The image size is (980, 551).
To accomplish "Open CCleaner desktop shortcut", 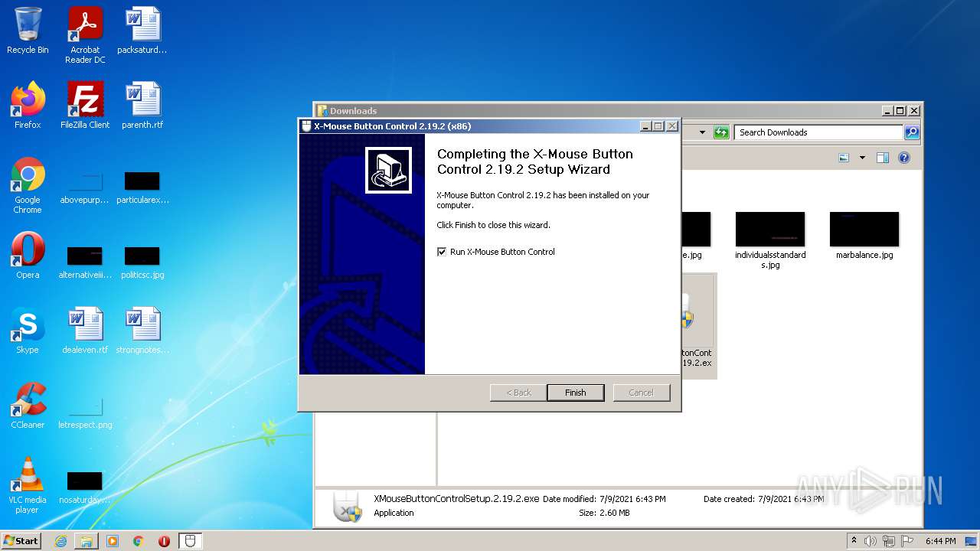I will tap(28, 406).
